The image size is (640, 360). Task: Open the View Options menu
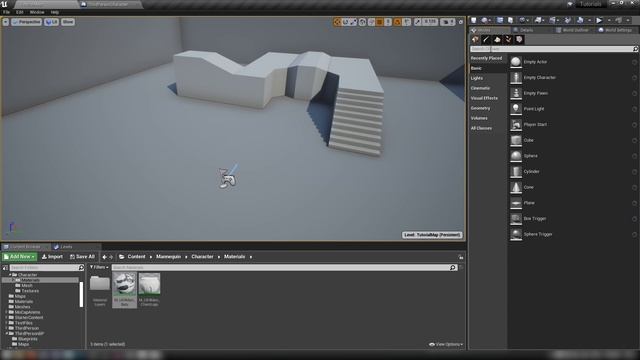click(446, 344)
